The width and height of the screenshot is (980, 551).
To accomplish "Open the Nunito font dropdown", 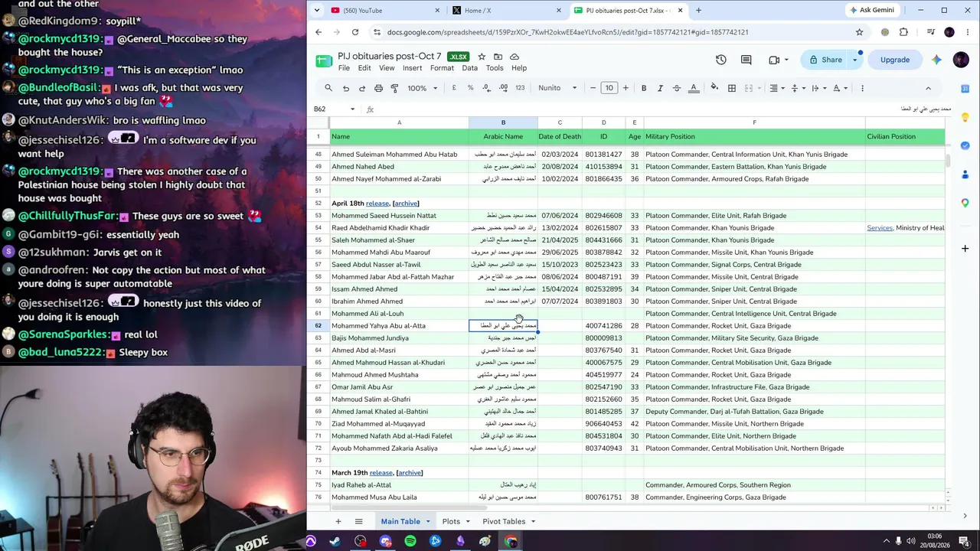I will coord(557,88).
